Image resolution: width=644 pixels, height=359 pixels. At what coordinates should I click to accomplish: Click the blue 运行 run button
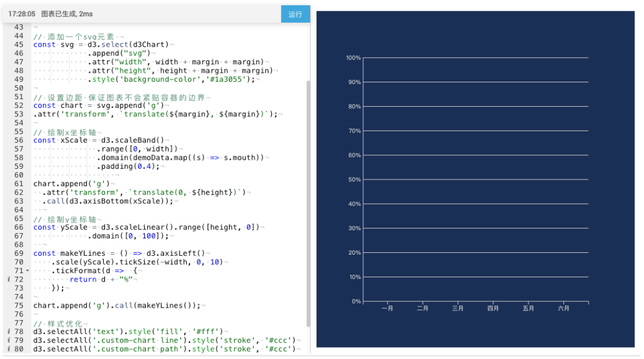[x=295, y=14]
